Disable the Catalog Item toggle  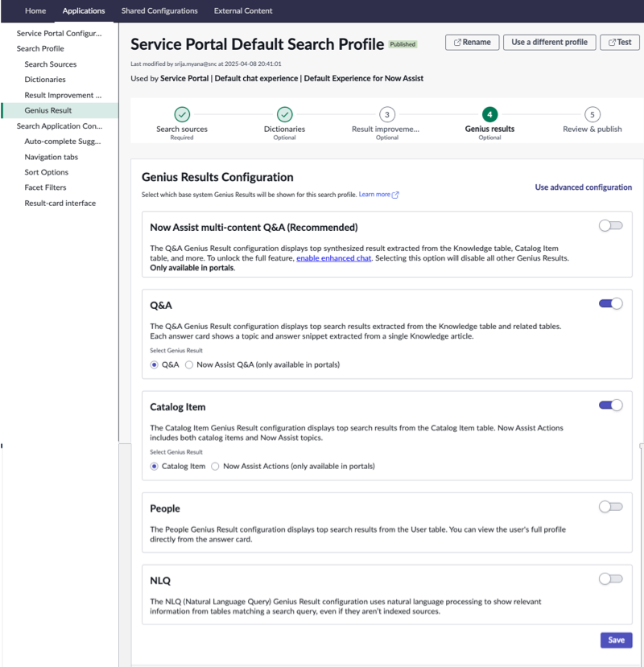click(x=610, y=406)
